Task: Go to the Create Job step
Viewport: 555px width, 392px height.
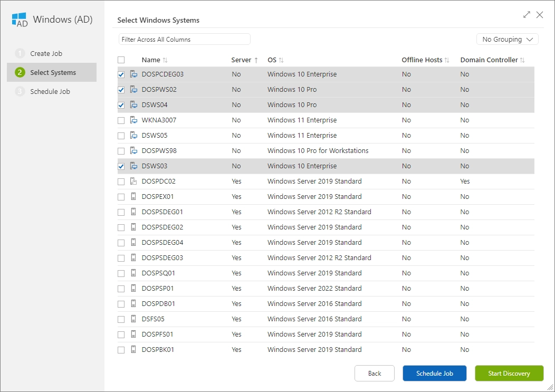Action: tap(52, 53)
